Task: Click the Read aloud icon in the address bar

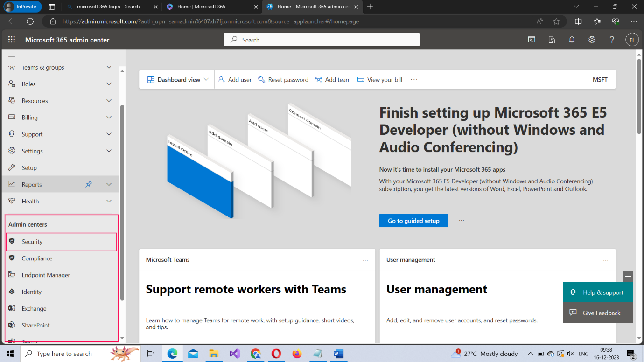Action: (540, 21)
